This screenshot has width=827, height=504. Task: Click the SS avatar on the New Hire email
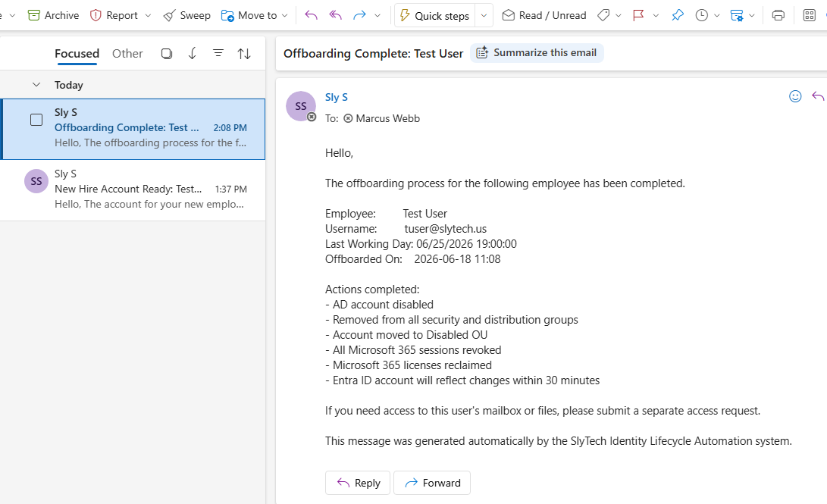click(36, 181)
